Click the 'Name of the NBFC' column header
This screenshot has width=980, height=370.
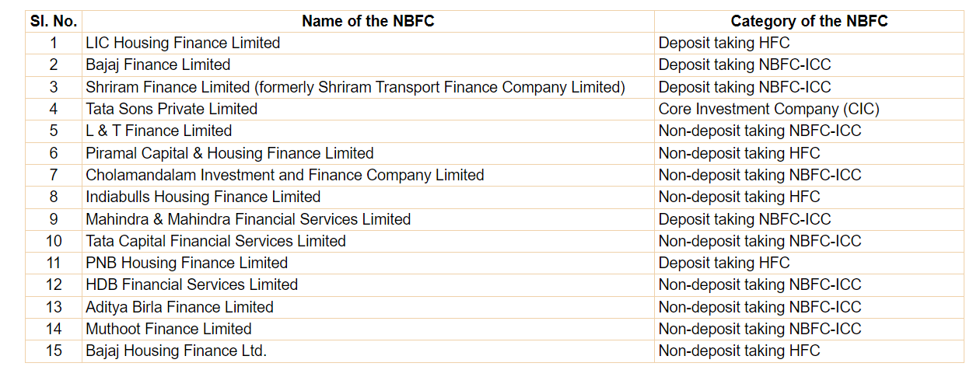coord(368,21)
